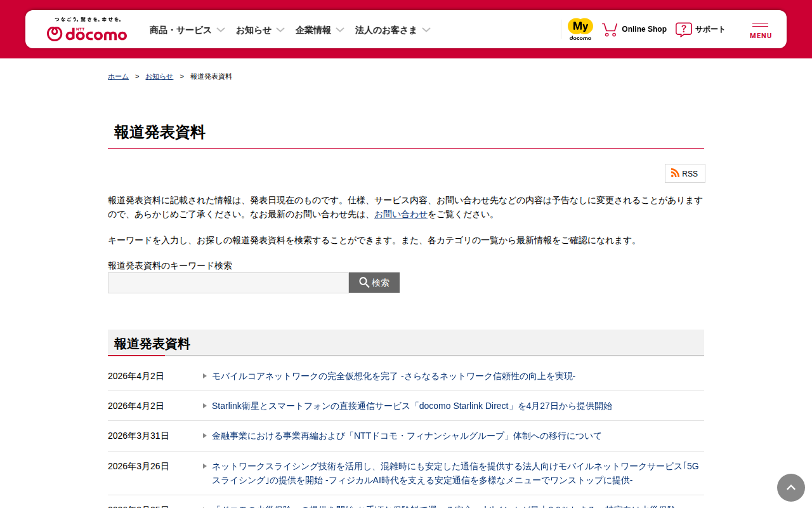Expand the 法人のお客さま dropdown menu
This screenshot has height=508, width=812.
click(x=393, y=30)
